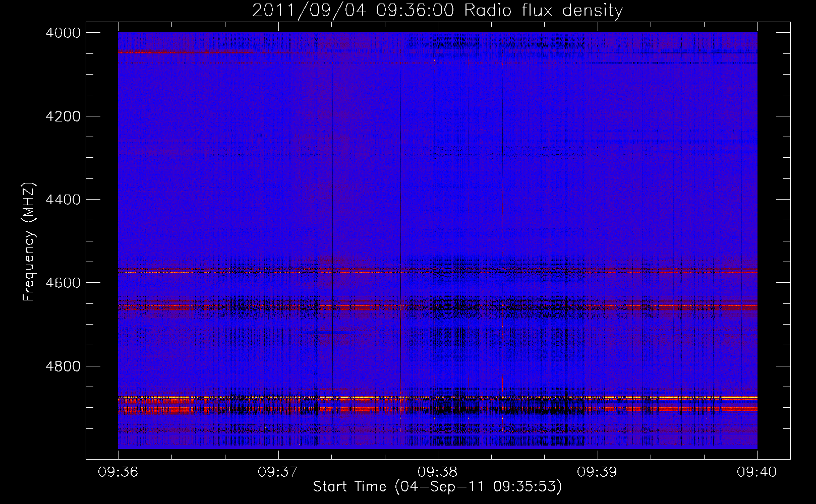This screenshot has height=504, width=816.
Task: Click the plot title 'Radio flux density'
Action: (x=543, y=11)
